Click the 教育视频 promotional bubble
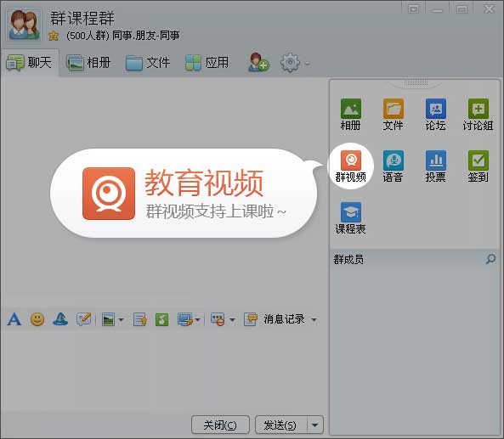This screenshot has height=439, width=504. (184, 193)
